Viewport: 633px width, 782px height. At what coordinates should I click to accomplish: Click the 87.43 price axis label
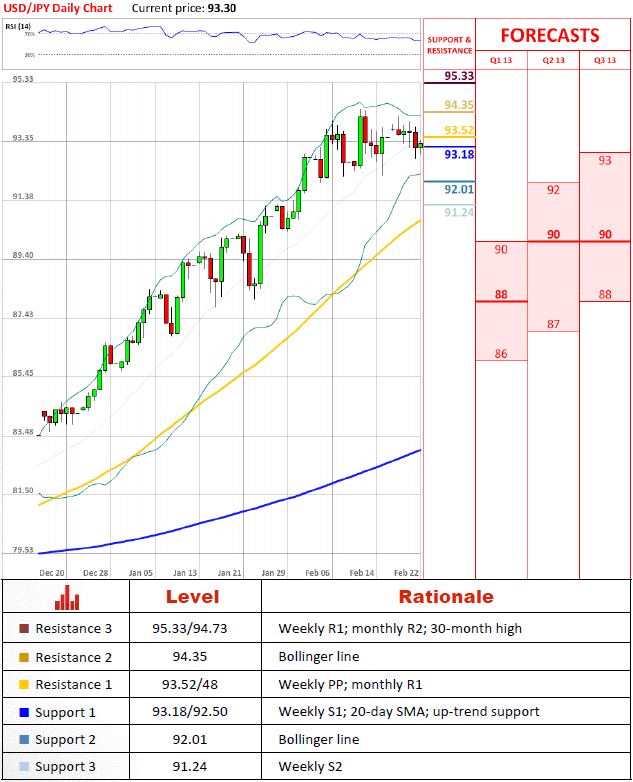click(23, 314)
